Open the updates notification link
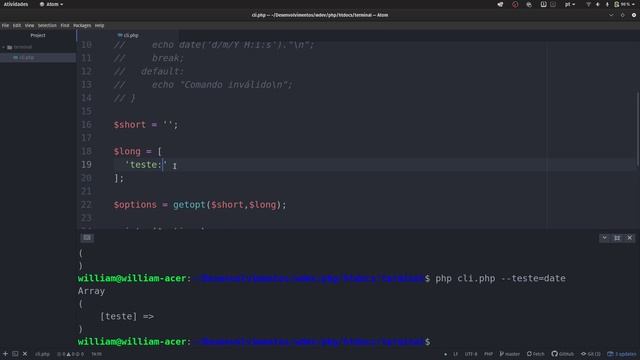Image resolution: width=640 pixels, height=360 pixels. pos(621,354)
